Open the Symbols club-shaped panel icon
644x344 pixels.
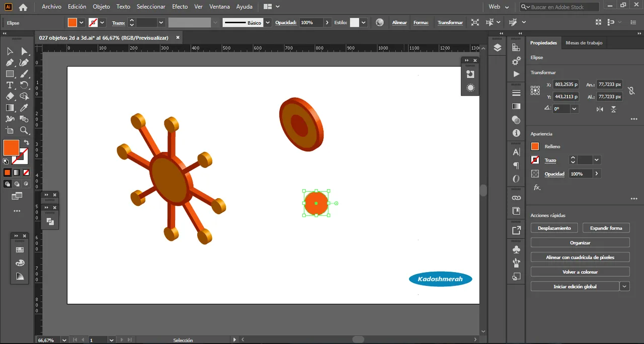[x=516, y=249]
